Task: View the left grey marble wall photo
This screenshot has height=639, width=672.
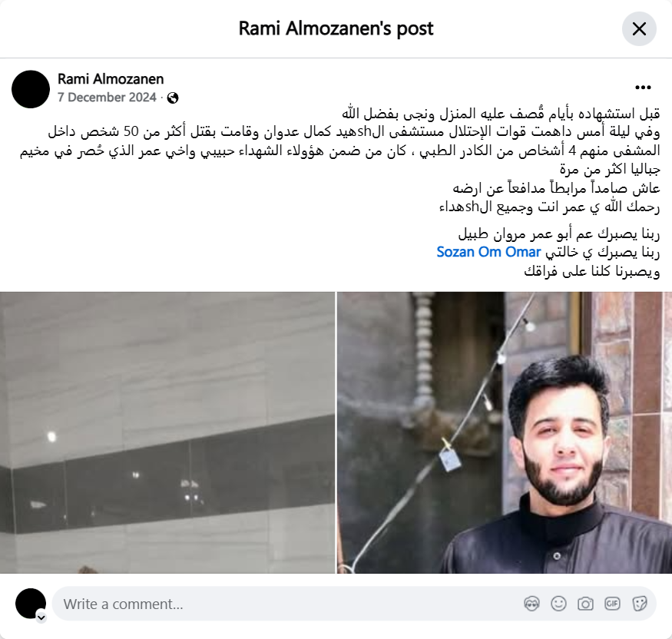Action: click(x=167, y=432)
